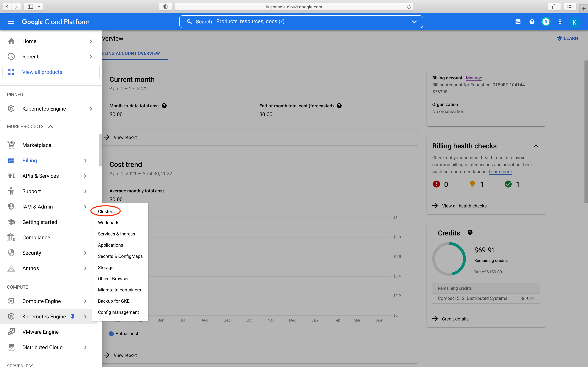Click the Support person icon
This screenshot has height=367, width=588.
pyautogui.click(x=11, y=191)
